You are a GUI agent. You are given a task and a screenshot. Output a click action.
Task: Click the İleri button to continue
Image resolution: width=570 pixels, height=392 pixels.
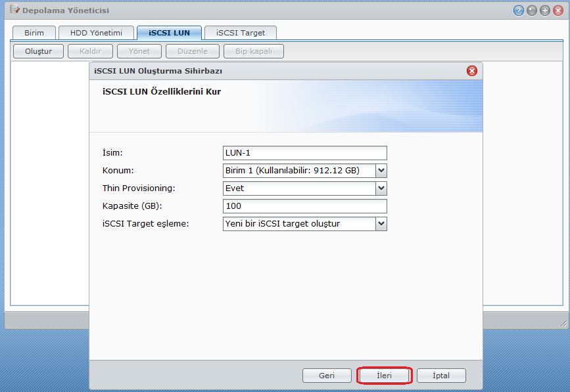coord(385,376)
